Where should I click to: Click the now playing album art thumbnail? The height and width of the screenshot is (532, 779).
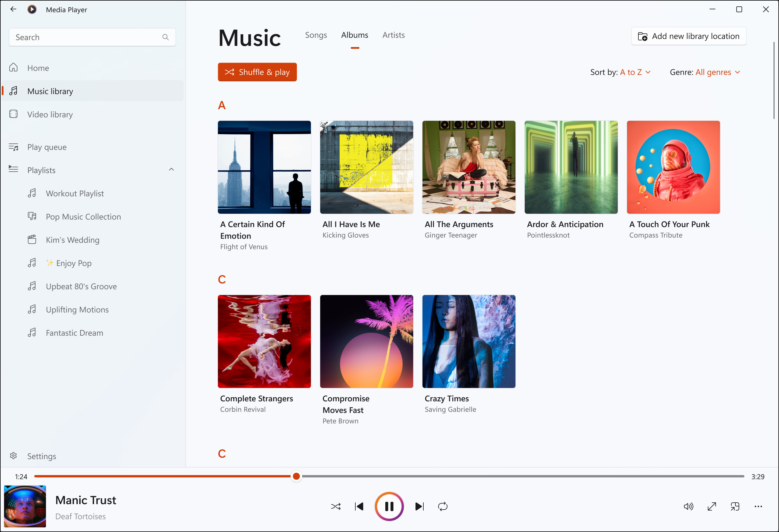coord(25,506)
